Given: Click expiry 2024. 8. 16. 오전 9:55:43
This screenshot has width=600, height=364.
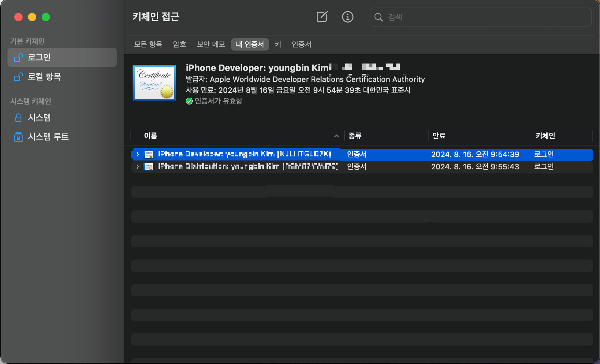Looking at the screenshot, I should [x=475, y=167].
